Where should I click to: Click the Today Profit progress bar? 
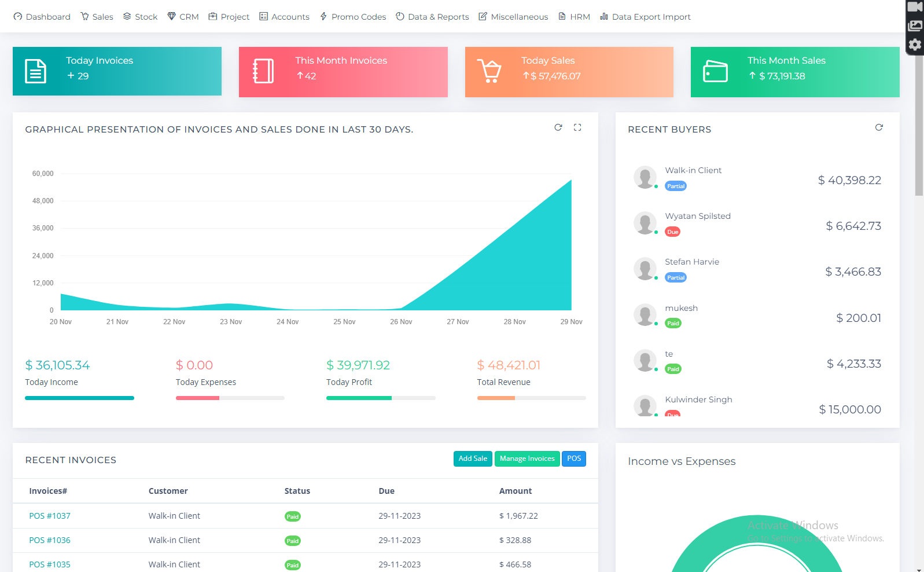tap(381, 398)
